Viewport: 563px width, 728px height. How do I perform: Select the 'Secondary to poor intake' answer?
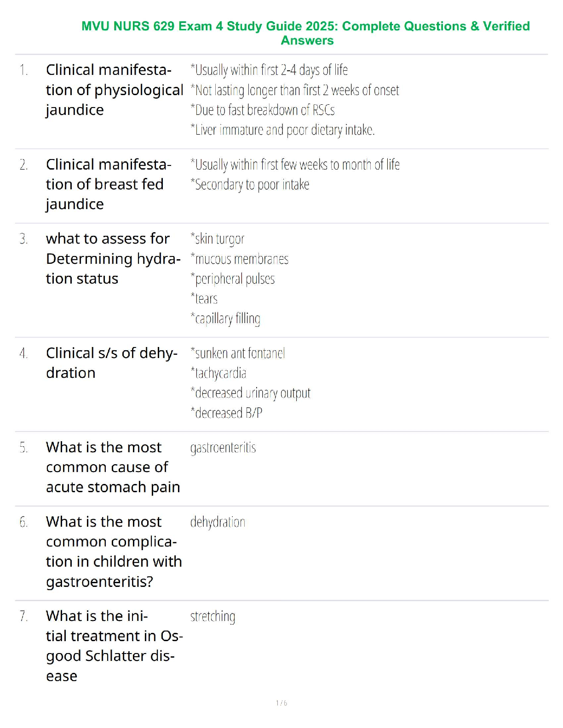coord(250,184)
